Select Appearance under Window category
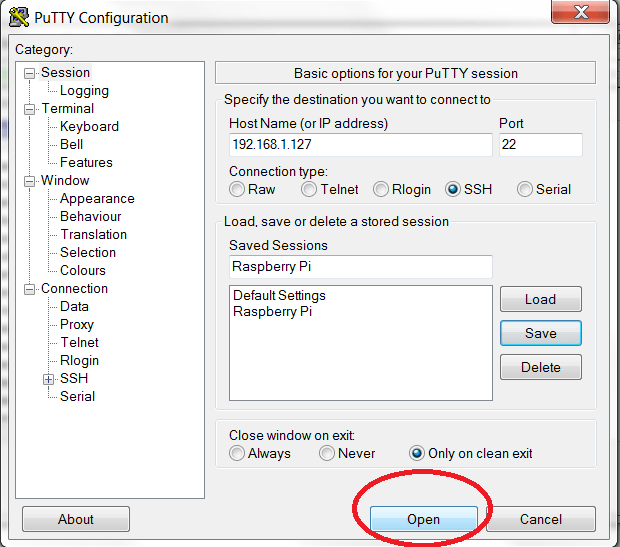 coord(97,199)
